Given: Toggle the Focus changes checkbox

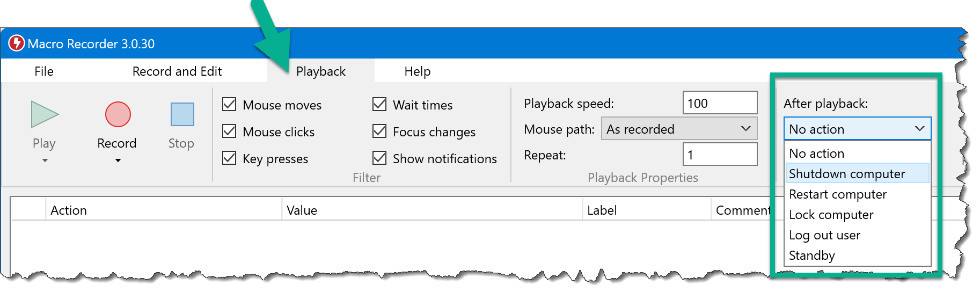Looking at the screenshot, I should click(379, 131).
